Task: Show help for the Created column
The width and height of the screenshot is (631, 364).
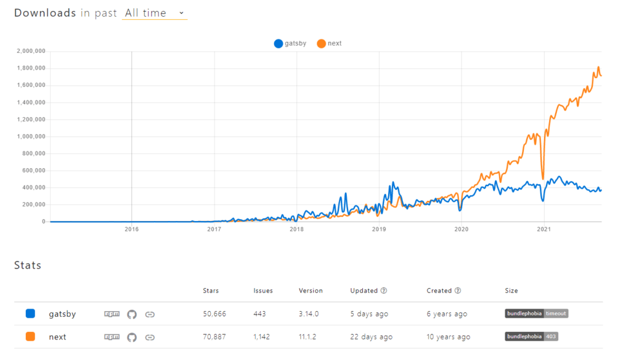Action: pos(458,290)
